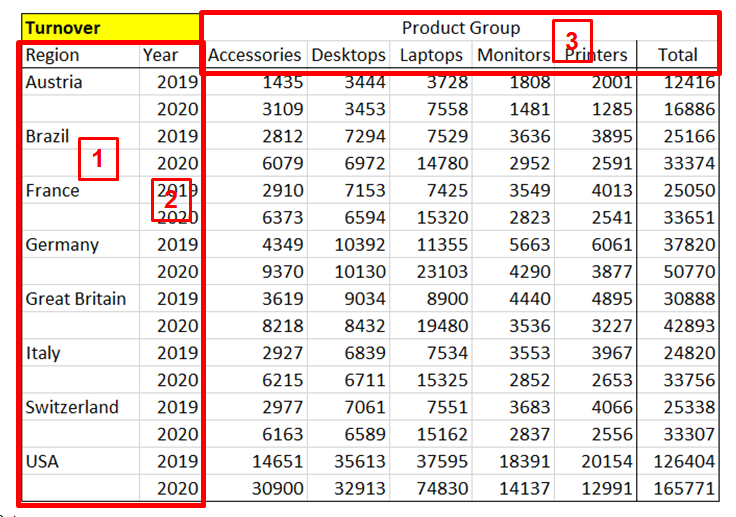The image size is (736, 517).
Task: Click the Product Group header cell
Action: click(x=460, y=28)
